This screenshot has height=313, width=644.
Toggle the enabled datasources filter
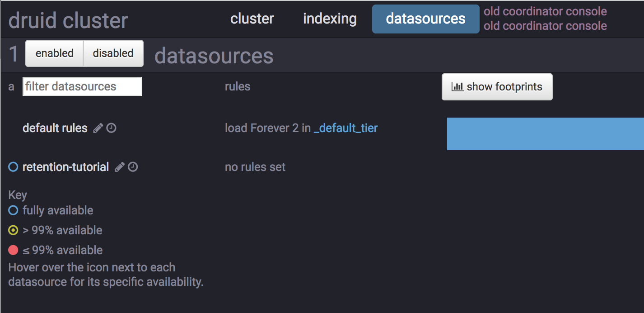[55, 53]
